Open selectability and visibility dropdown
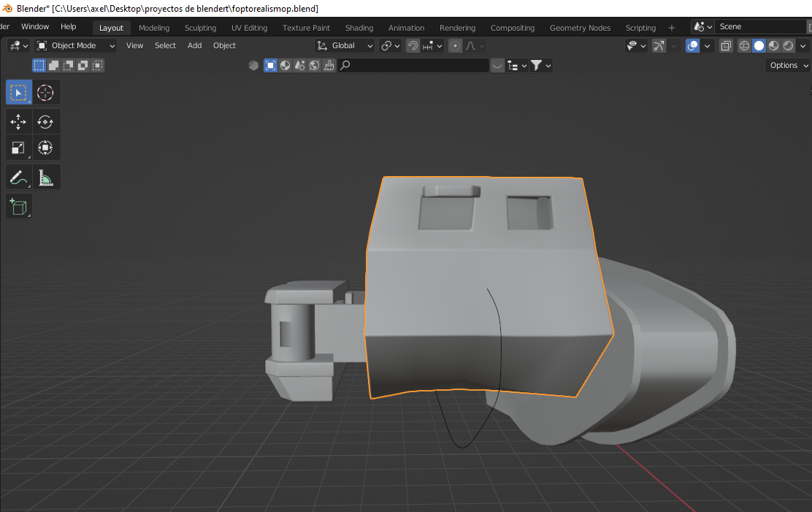The width and height of the screenshot is (812, 512). tap(636, 45)
